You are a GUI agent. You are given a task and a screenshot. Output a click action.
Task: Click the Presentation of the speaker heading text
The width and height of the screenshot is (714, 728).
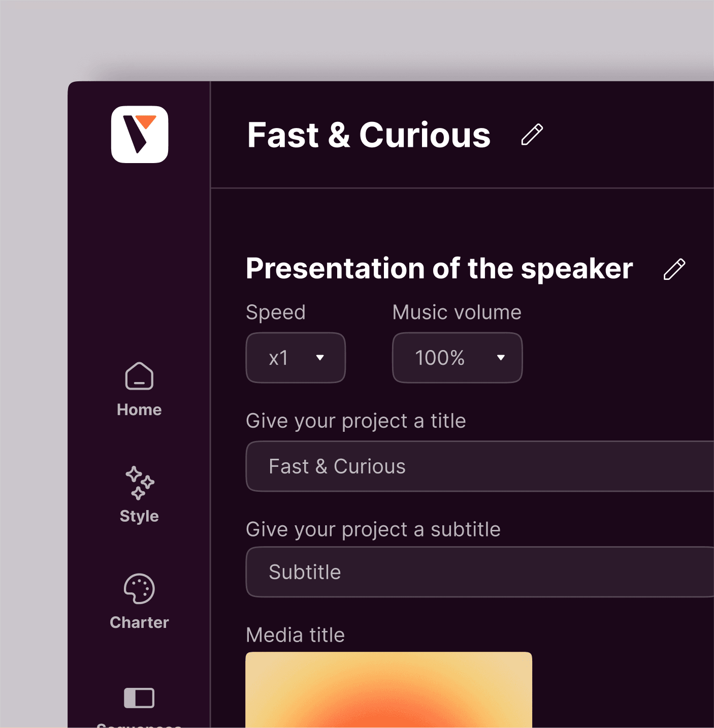(439, 268)
